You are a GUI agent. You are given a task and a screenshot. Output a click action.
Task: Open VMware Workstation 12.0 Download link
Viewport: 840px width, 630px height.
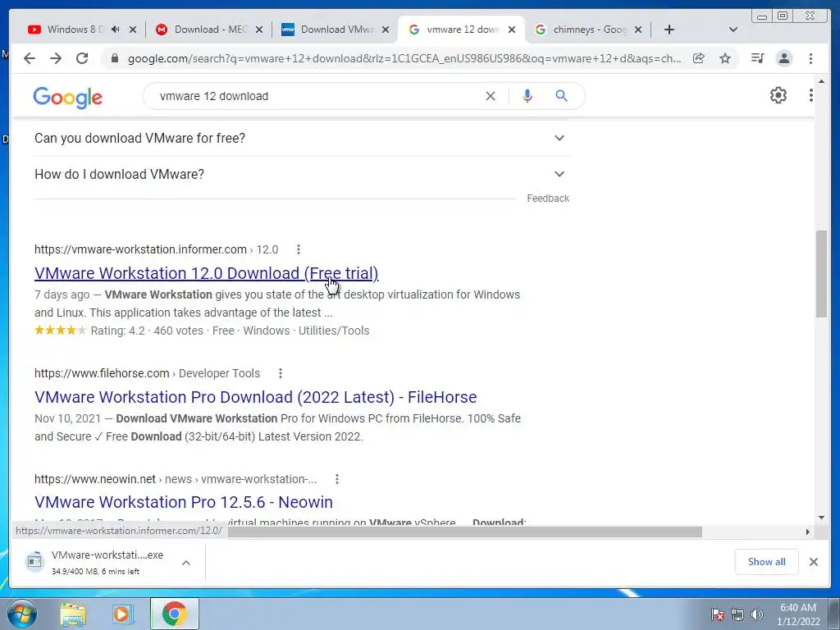click(x=206, y=273)
